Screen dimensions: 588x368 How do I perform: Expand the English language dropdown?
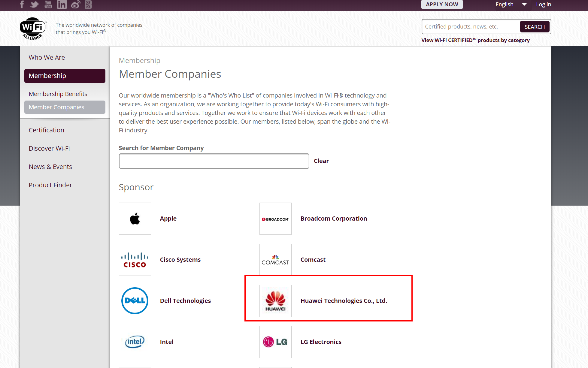point(511,5)
